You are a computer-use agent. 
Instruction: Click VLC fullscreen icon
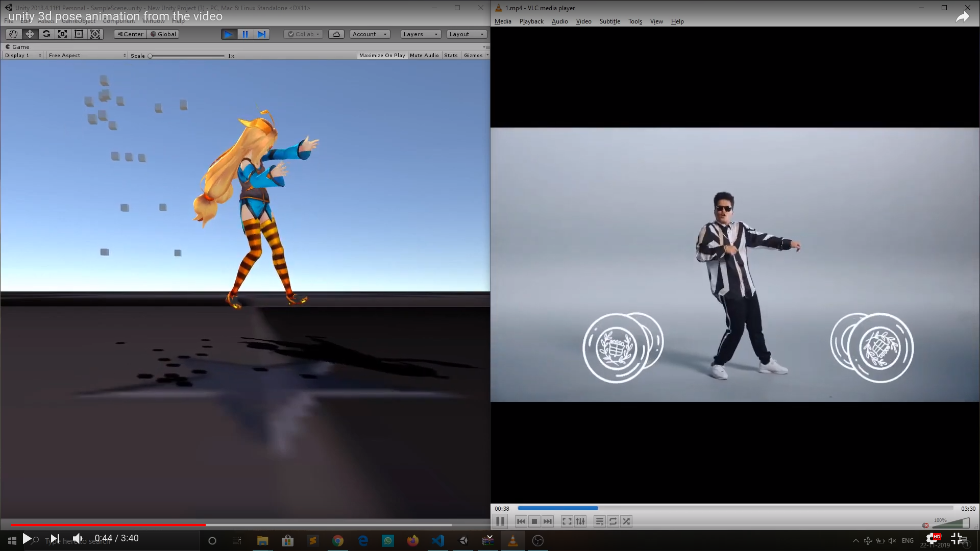567,521
